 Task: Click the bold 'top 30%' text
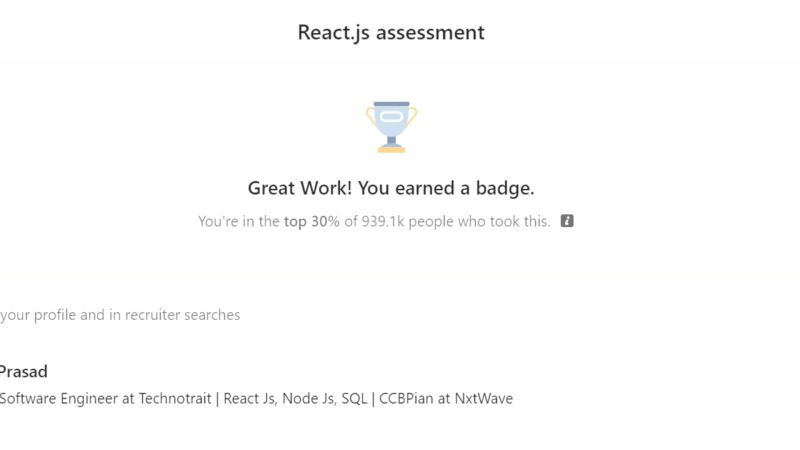coord(312,221)
